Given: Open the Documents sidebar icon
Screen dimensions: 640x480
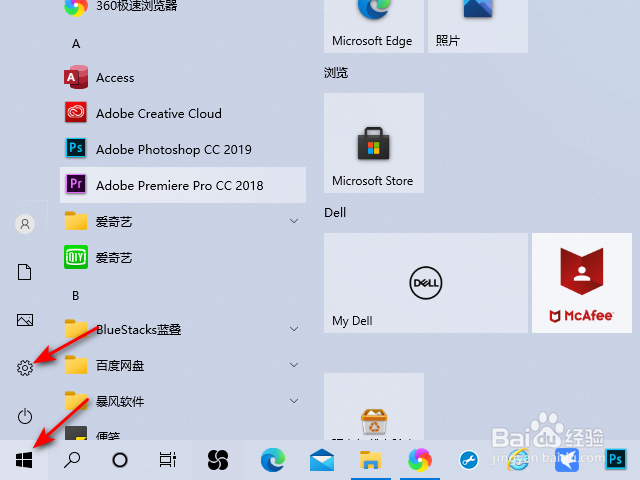Looking at the screenshot, I should click(24, 272).
